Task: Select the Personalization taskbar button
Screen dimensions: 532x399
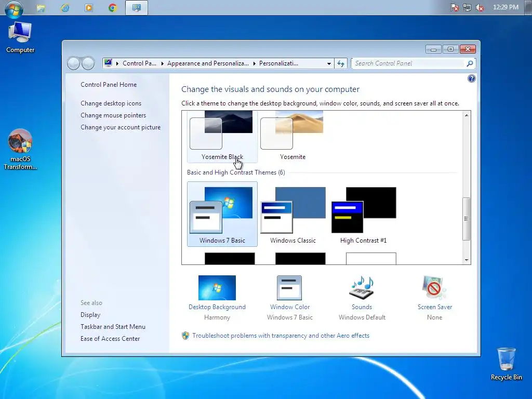Action: coord(137,8)
